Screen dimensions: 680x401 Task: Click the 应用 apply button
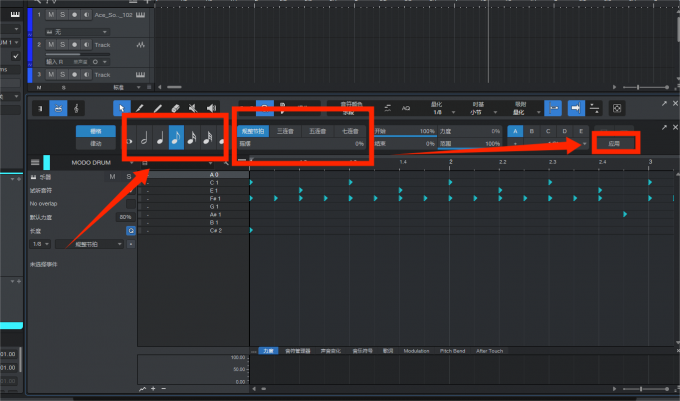click(x=614, y=143)
